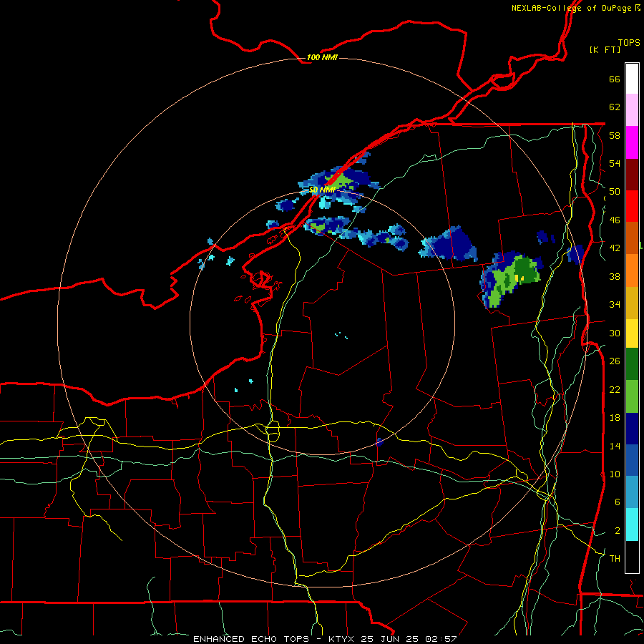This screenshot has width=644, height=644.
Task: Click the "02:57" timestamp in the caption
Action: [441, 639]
